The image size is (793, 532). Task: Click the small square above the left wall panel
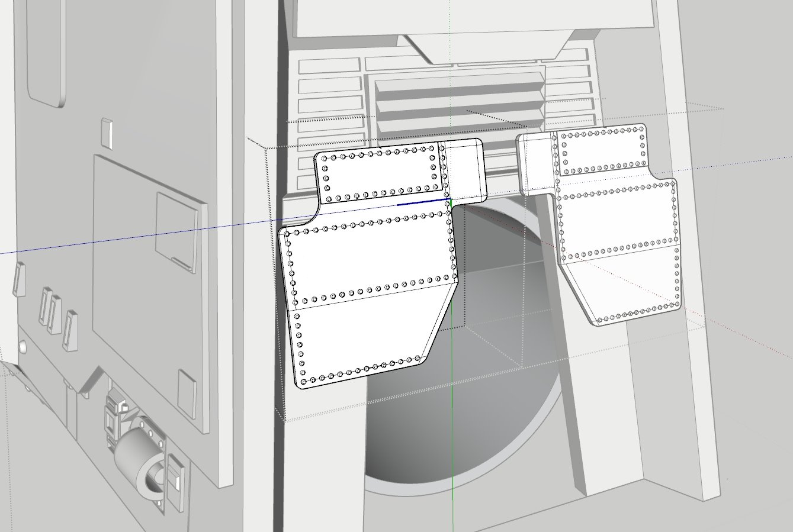point(107,131)
